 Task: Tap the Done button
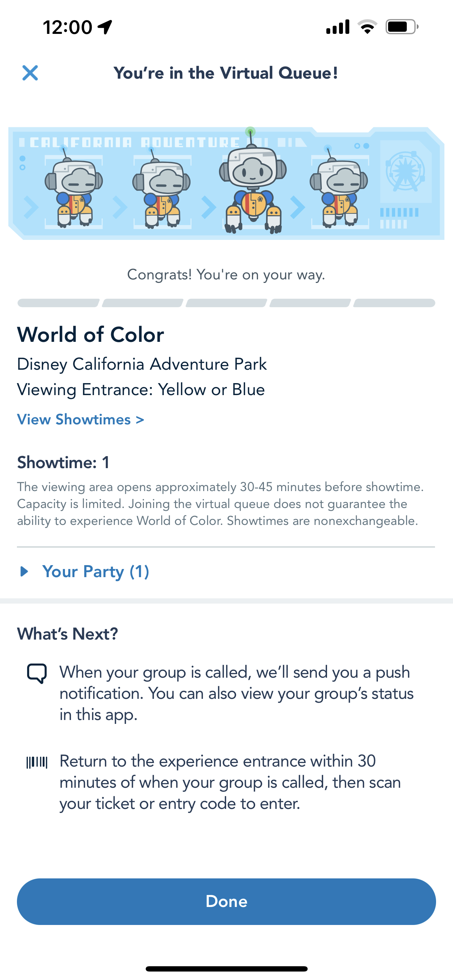(226, 901)
